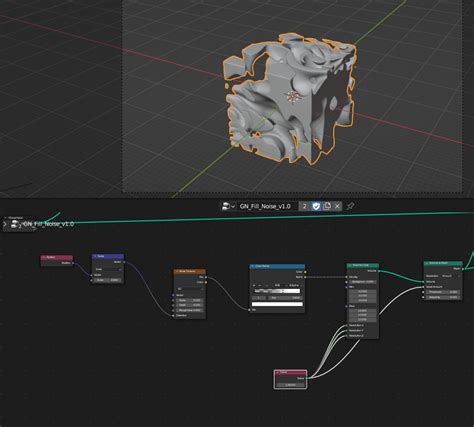Collapse the purple Vector Math node arrow
The image size is (474, 427).
coord(95,256)
